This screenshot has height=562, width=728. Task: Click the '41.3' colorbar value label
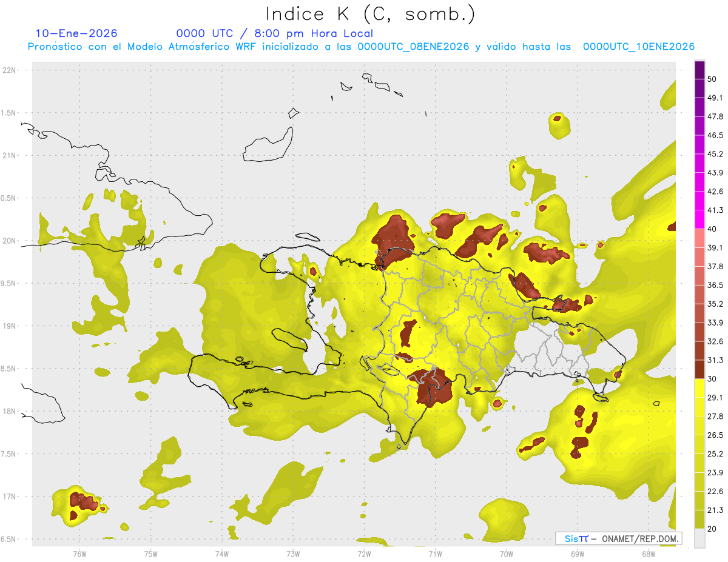(715, 211)
